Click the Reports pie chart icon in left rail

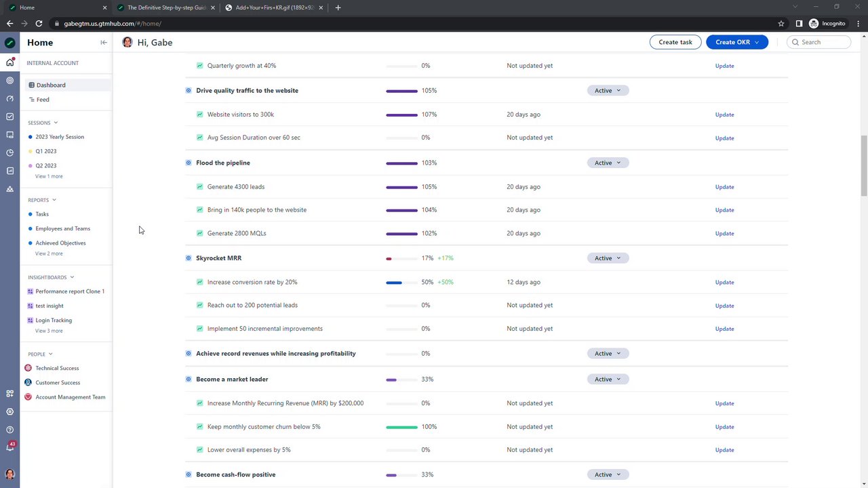(x=9, y=152)
